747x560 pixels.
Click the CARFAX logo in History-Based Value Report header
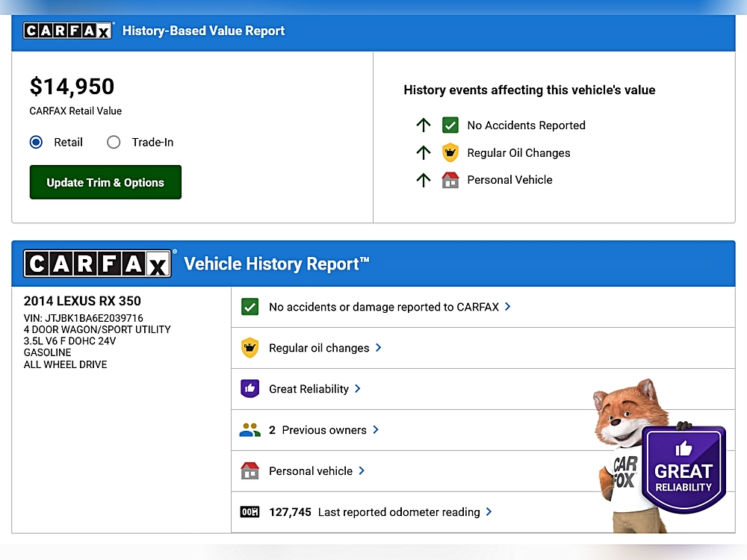tap(68, 31)
